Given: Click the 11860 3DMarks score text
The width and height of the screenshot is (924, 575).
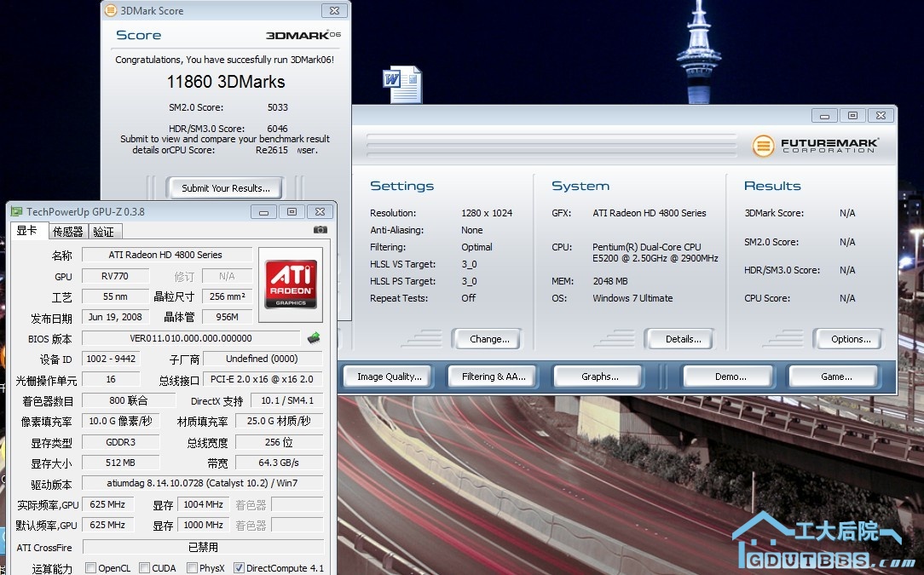Looking at the screenshot, I should 226,82.
